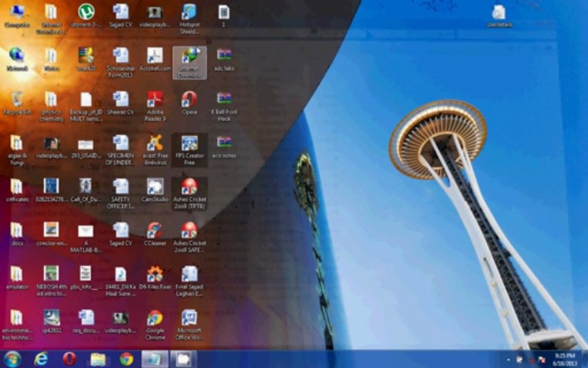Select the Opera shortcut on the desktop
This screenshot has width=588, height=368.
coord(189,103)
